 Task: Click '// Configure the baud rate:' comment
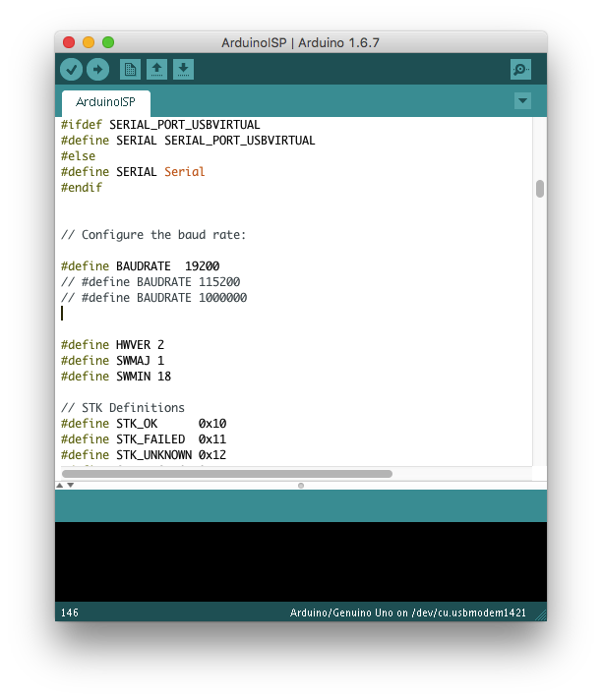coord(153,235)
